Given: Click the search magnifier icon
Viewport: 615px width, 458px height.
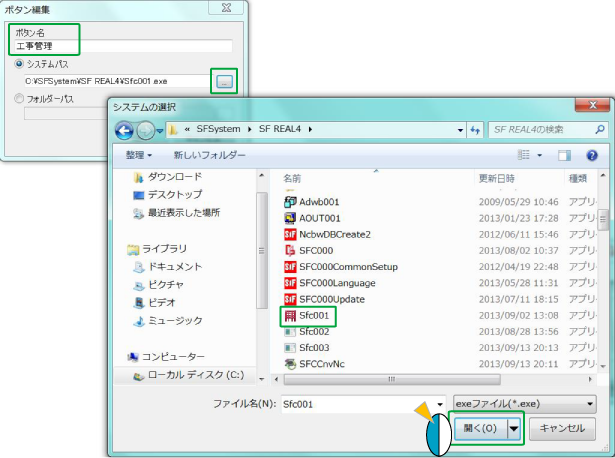Looking at the screenshot, I should pyautogui.click(x=600, y=129).
